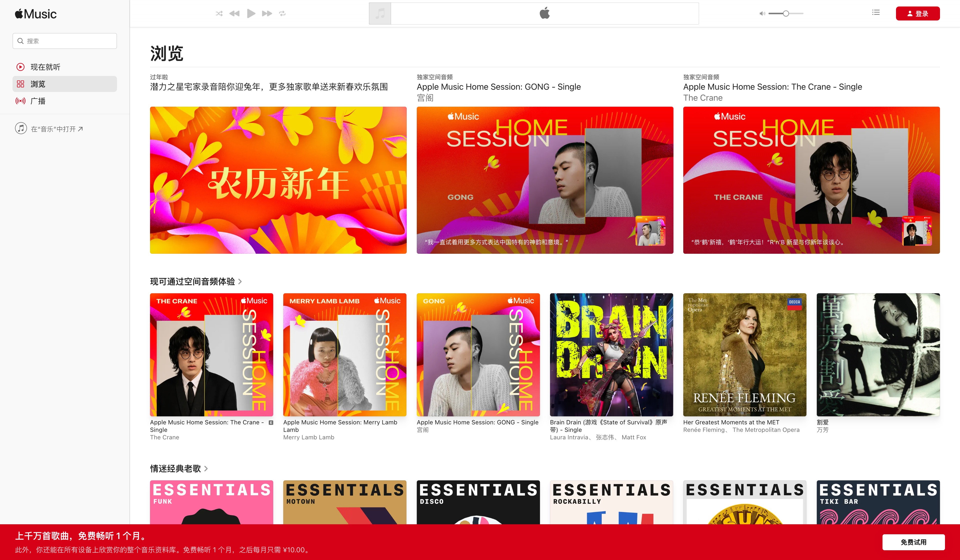Click 'Her Greatest Moments at the MET' title
Screen dimensions: 960x560
(731, 422)
